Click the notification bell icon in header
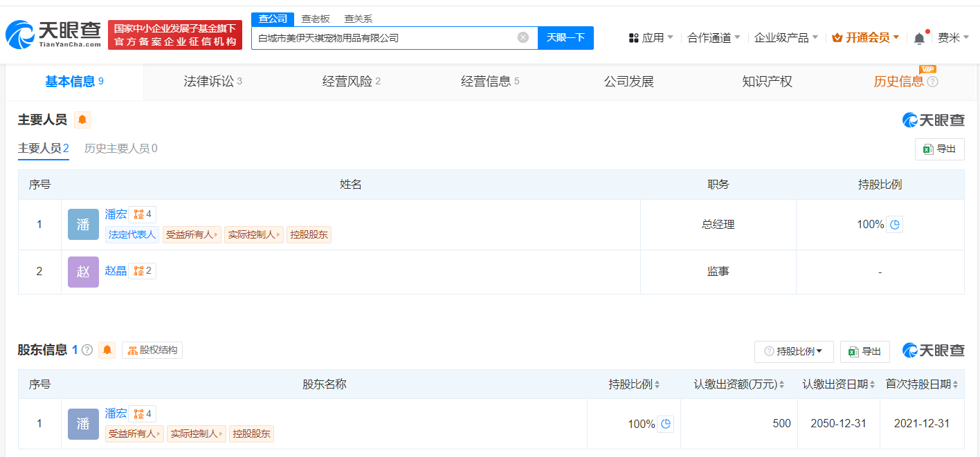Viewport: 980px width, 457px height. [x=919, y=38]
